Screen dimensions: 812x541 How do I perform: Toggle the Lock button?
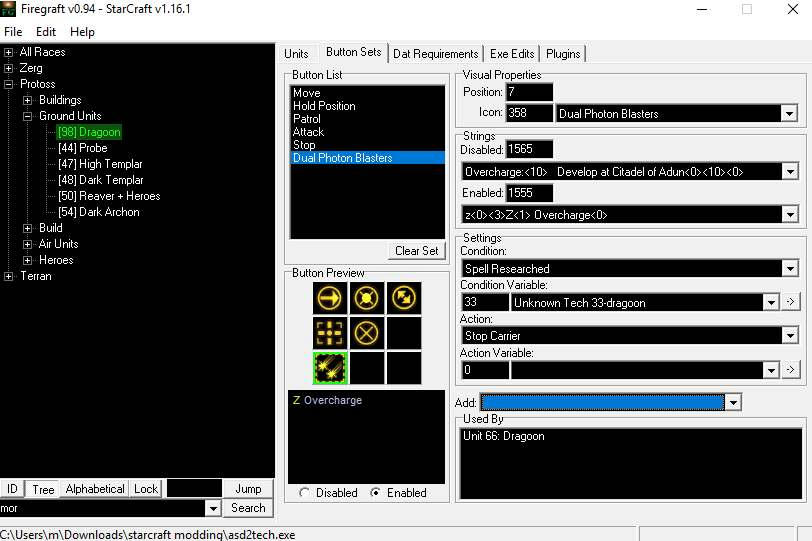pos(146,489)
